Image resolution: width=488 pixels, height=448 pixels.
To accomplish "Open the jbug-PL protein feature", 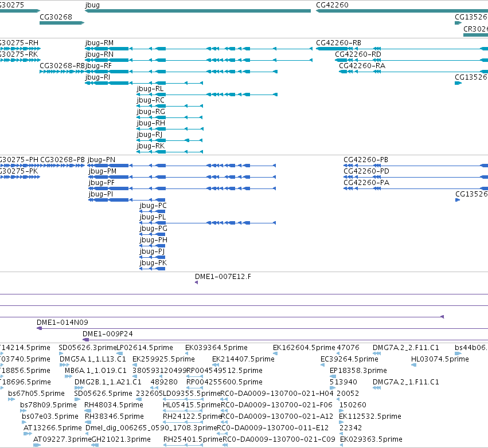I will (x=153, y=217).
